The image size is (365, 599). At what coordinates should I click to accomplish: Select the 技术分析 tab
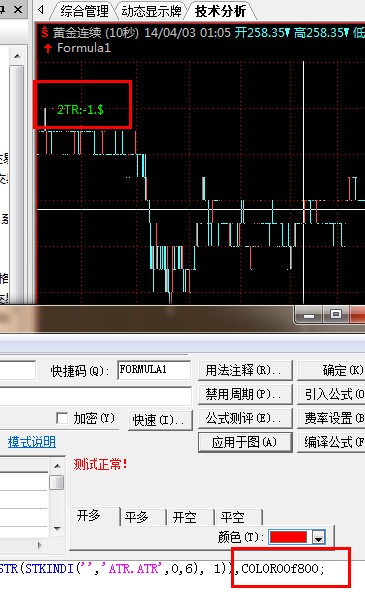point(220,11)
